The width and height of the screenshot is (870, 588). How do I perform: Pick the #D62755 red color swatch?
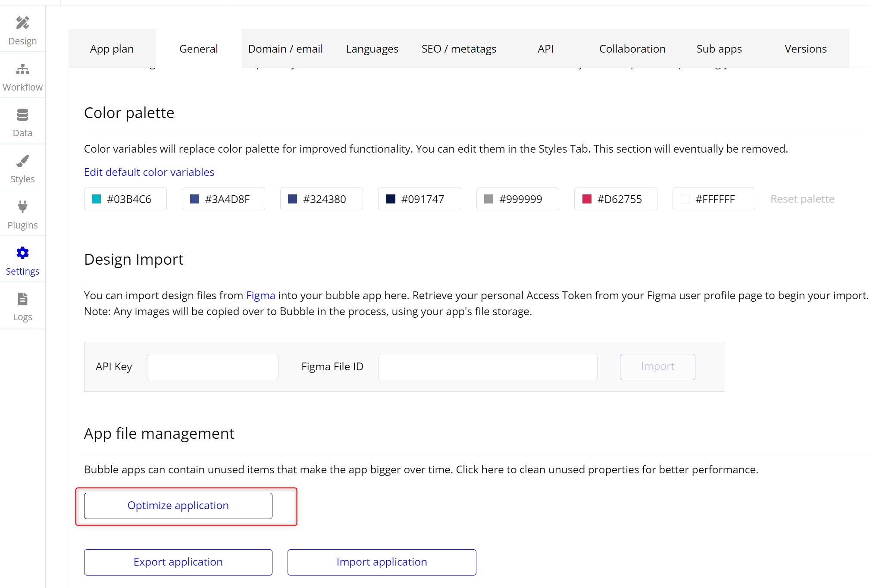pyautogui.click(x=587, y=199)
